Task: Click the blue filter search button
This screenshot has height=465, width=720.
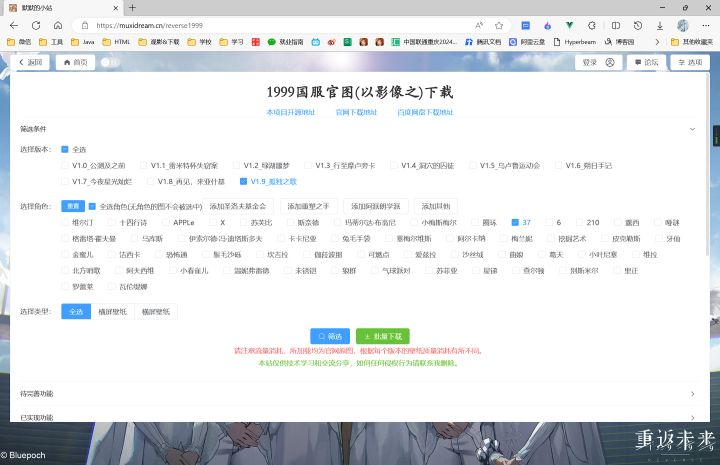Action: pos(330,336)
